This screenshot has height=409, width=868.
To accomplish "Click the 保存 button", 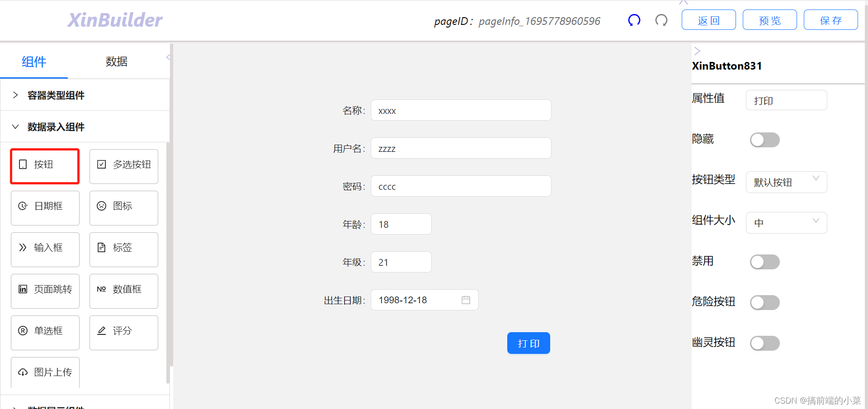I will pos(831,20).
